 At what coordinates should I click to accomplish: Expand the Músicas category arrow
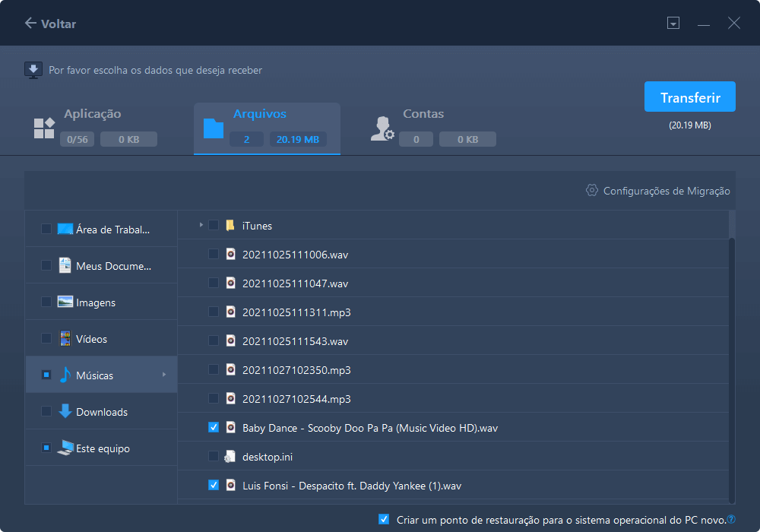pyautogui.click(x=164, y=375)
